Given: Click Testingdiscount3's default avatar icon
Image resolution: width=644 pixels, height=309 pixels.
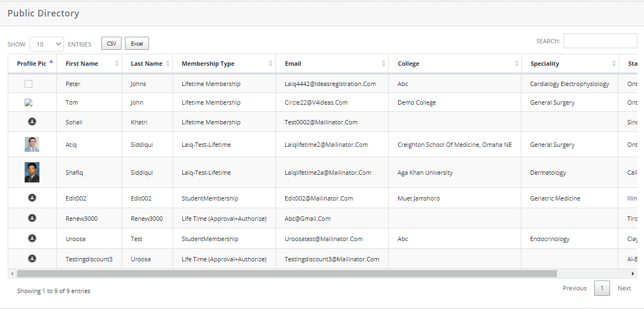Looking at the screenshot, I should [x=32, y=259].
